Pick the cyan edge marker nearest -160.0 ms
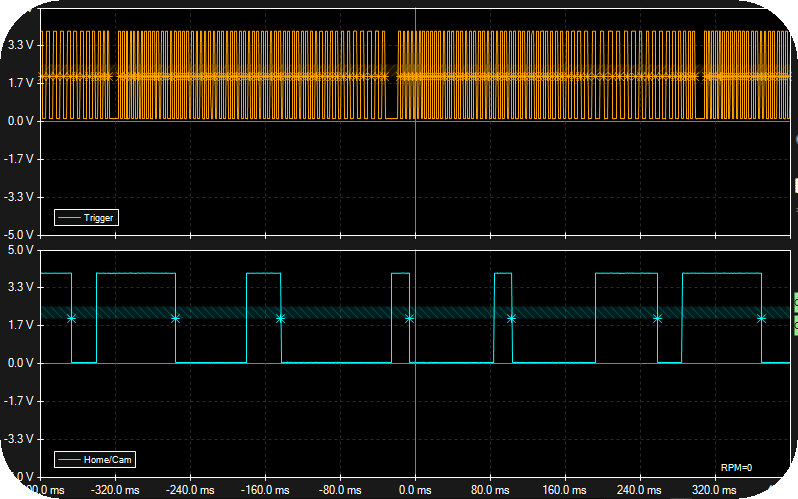Image resolution: width=798 pixels, height=499 pixels. point(280,318)
